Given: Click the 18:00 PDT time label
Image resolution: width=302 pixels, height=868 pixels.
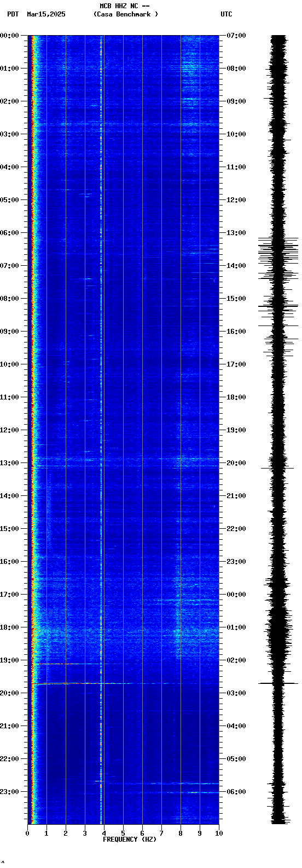Looking at the screenshot, I should 9,627.
